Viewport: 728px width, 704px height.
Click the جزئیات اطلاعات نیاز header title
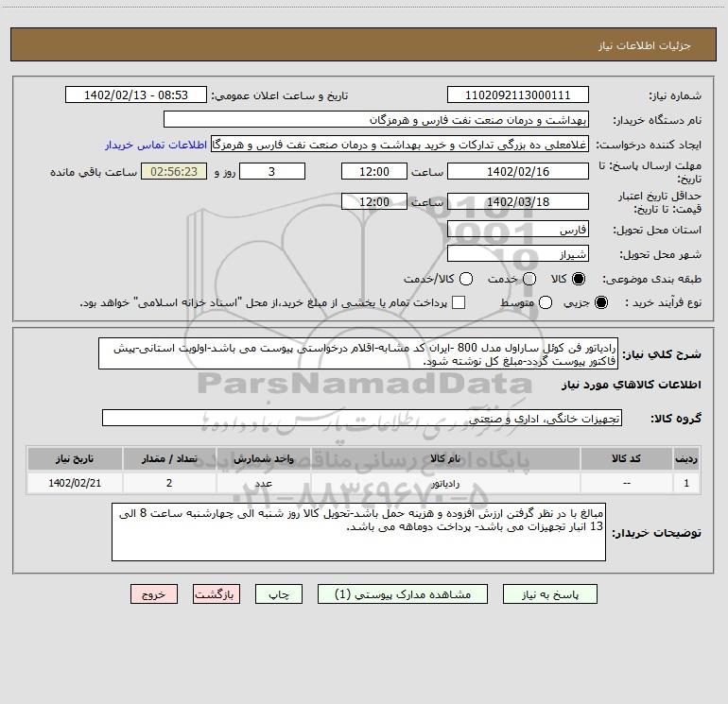pos(645,45)
